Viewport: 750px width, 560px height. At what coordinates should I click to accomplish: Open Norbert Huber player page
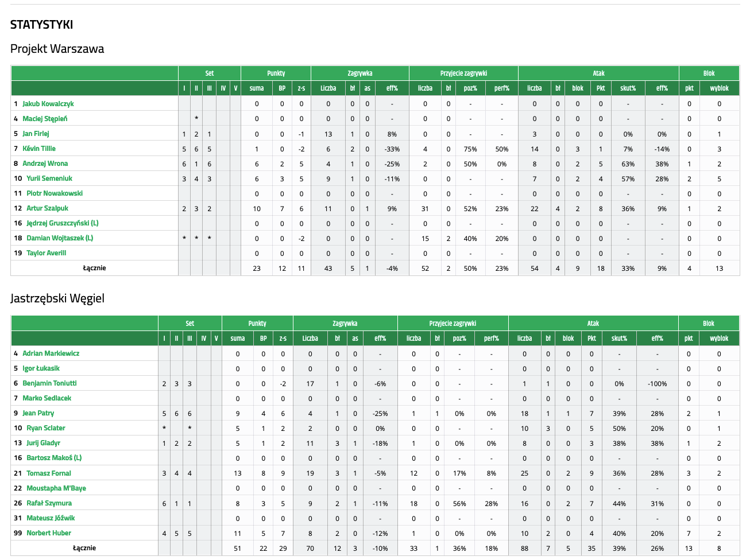click(x=49, y=533)
